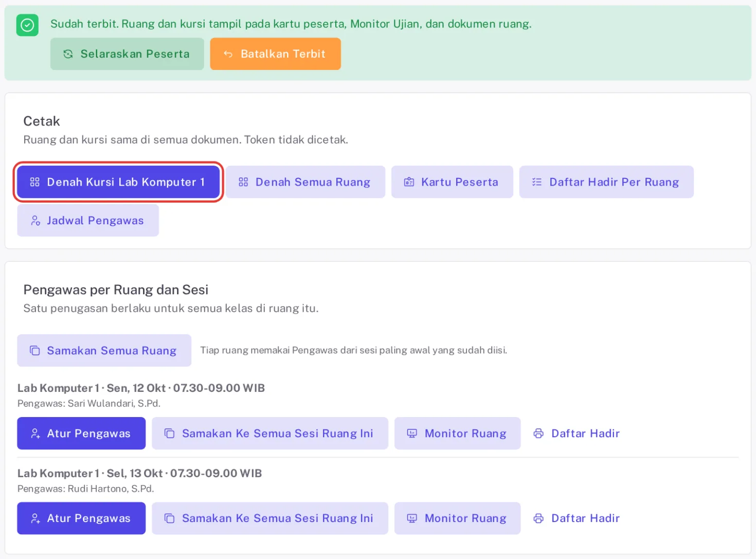Open Daftar Hadir for Sel, 13 Okt
Image resolution: width=756 pixels, height=559 pixels.
pos(576,518)
